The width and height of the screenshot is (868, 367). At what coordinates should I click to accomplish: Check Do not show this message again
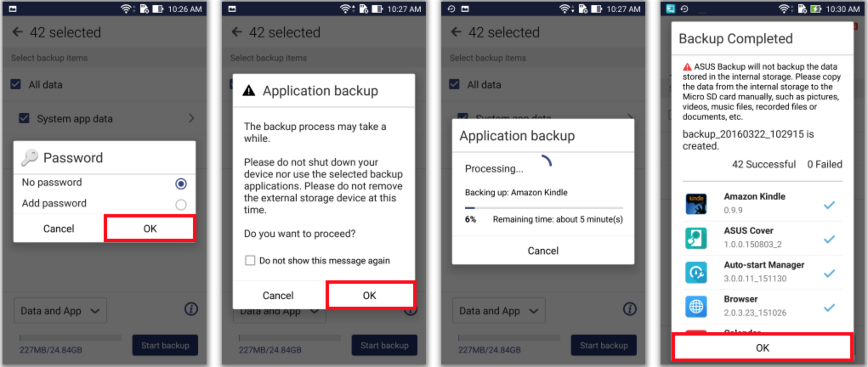tap(250, 260)
